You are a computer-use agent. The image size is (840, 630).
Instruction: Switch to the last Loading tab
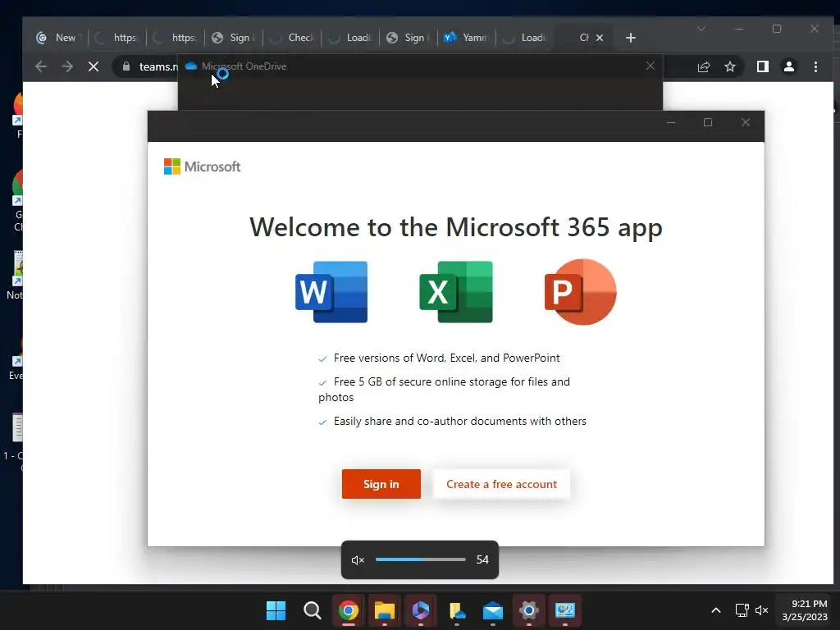525,38
